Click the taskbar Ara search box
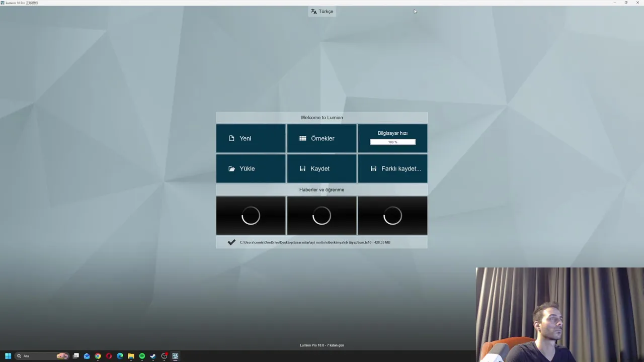 (x=42, y=356)
